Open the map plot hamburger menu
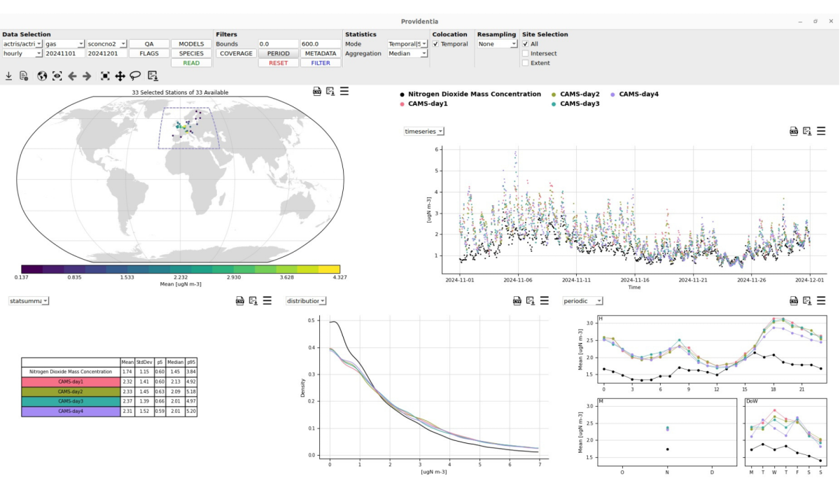This screenshot has height=504, width=840. coord(344,91)
